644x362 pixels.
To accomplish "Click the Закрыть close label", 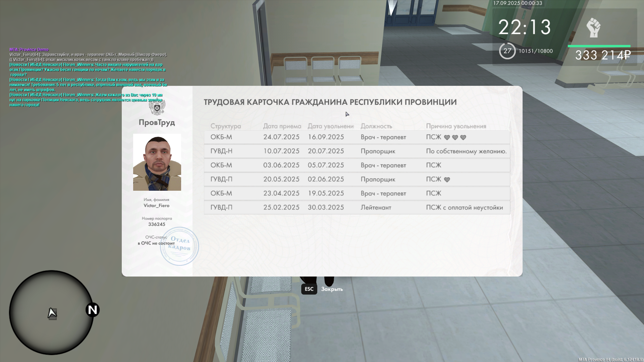I will click(332, 289).
